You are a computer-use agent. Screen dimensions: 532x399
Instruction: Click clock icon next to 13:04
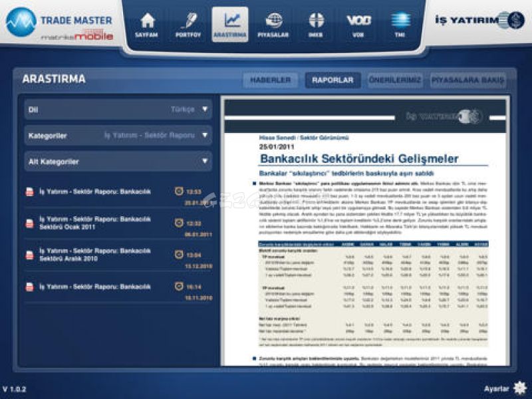(x=179, y=255)
